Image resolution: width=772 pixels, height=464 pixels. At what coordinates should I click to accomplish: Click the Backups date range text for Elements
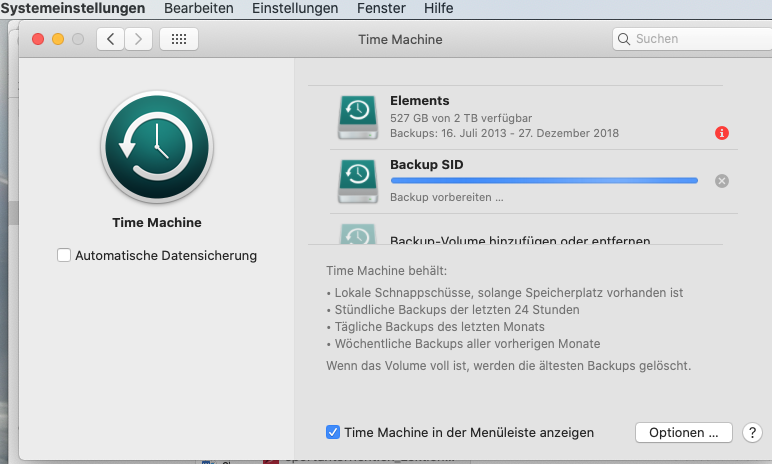(x=504, y=133)
